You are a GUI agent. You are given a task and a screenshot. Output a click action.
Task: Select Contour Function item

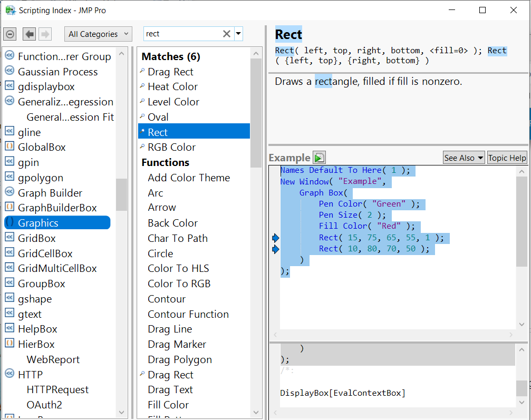pos(188,314)
